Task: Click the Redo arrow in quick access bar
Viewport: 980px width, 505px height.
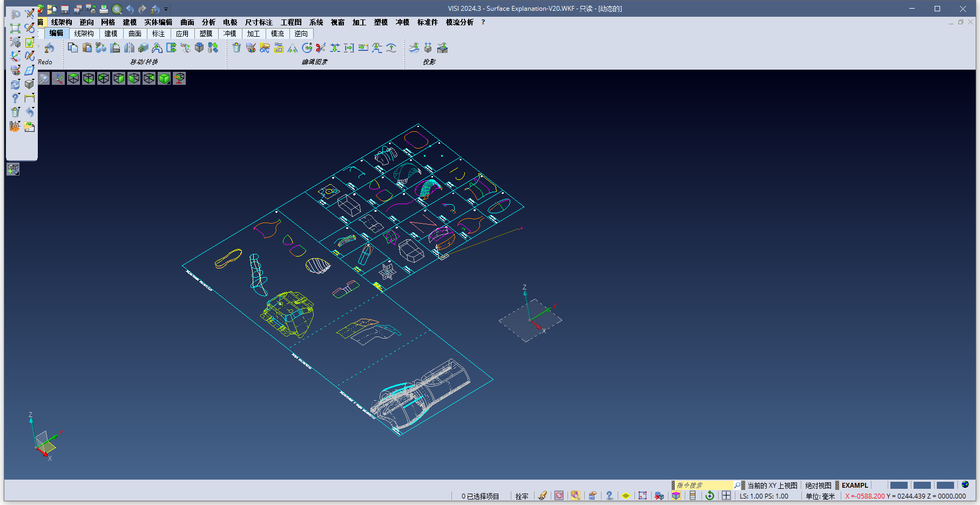Action: tap(142, 9)
